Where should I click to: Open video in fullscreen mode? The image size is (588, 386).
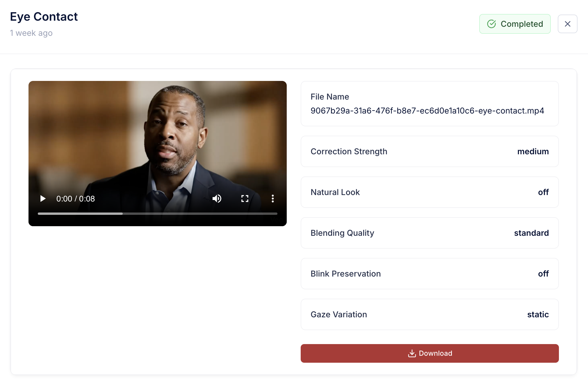click(x=245, y=199)
